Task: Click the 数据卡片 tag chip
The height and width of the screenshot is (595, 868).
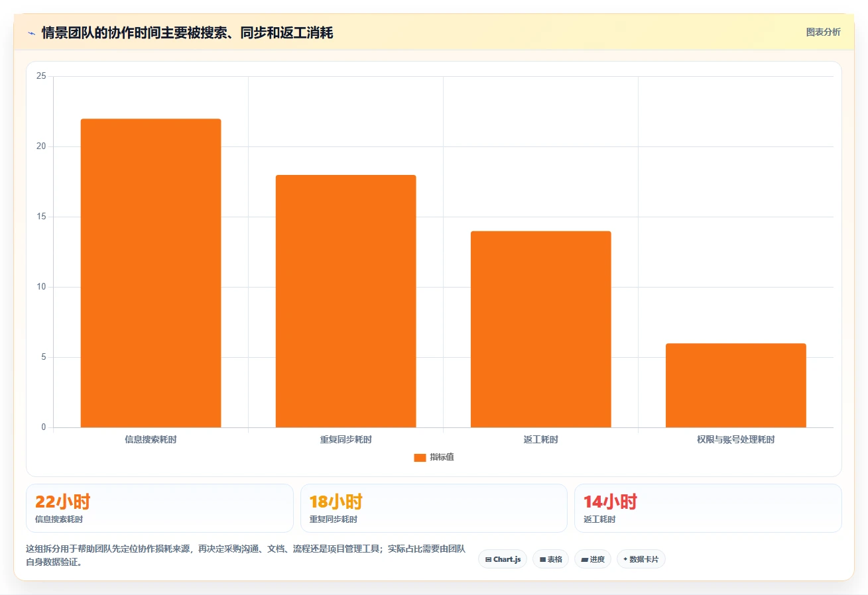Action: [641, 559]
